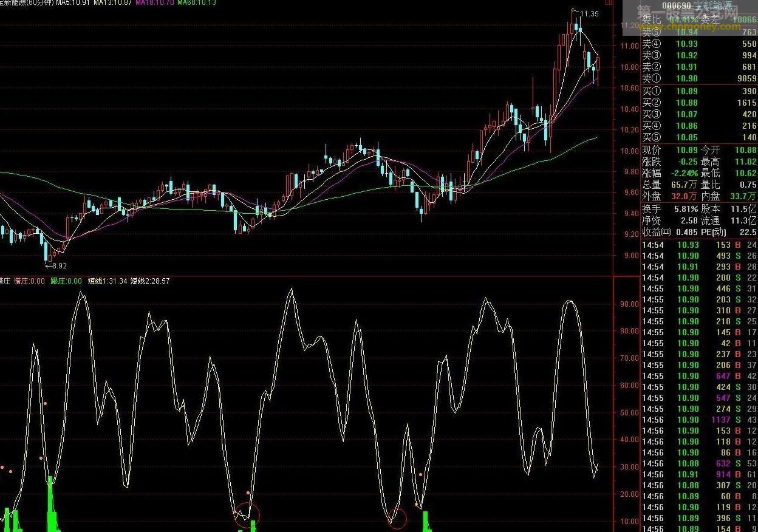Screen dimensions: 758x532
Task: Click the 50.00 indicator axis label
Action: (x=630, y=413)
